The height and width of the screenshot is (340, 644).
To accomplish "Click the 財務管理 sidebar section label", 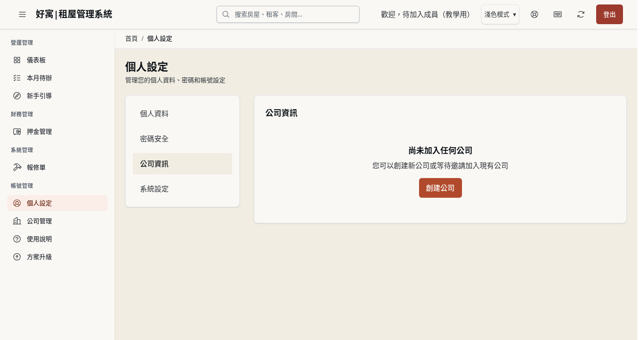I will tap(22, 114).
